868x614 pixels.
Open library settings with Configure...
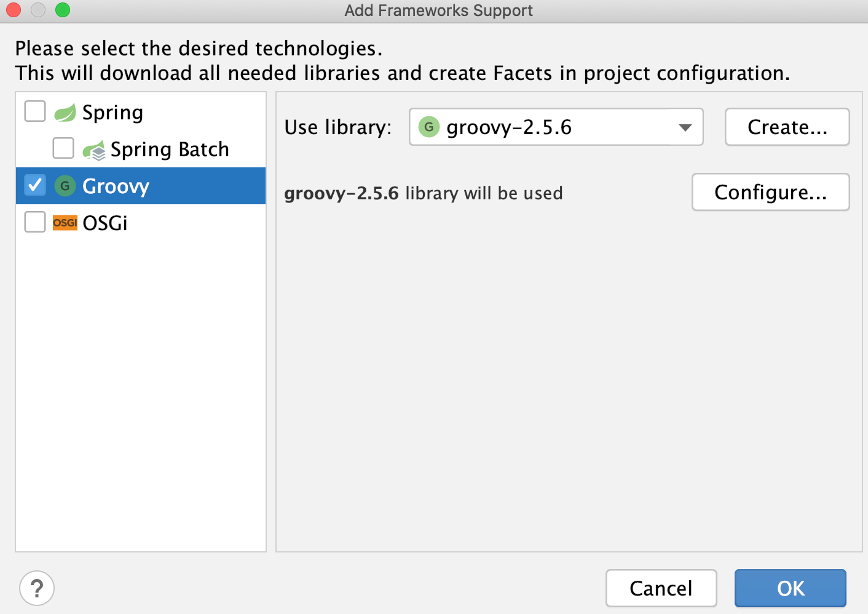(x=770, y=193)
